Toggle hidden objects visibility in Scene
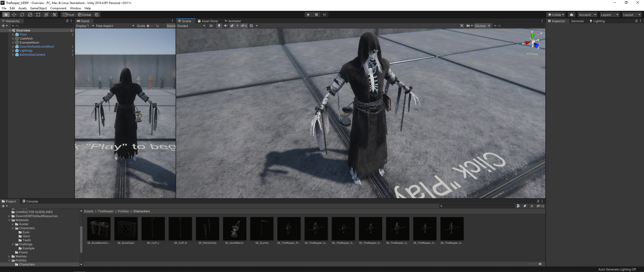 pyautogui.click(x=244, y=26)
